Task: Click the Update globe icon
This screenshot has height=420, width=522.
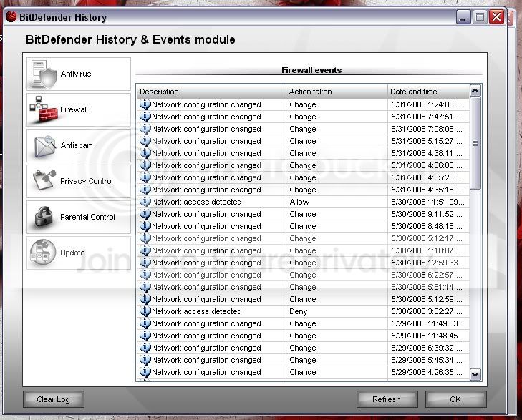Action: (x=43, y=253)
